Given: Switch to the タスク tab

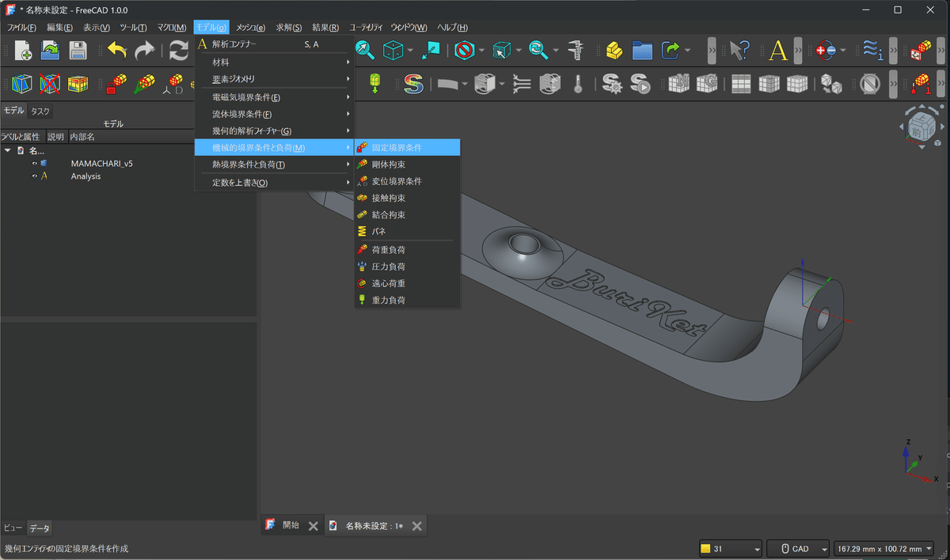Looking at the screenshot, I should tap(40, 112).
